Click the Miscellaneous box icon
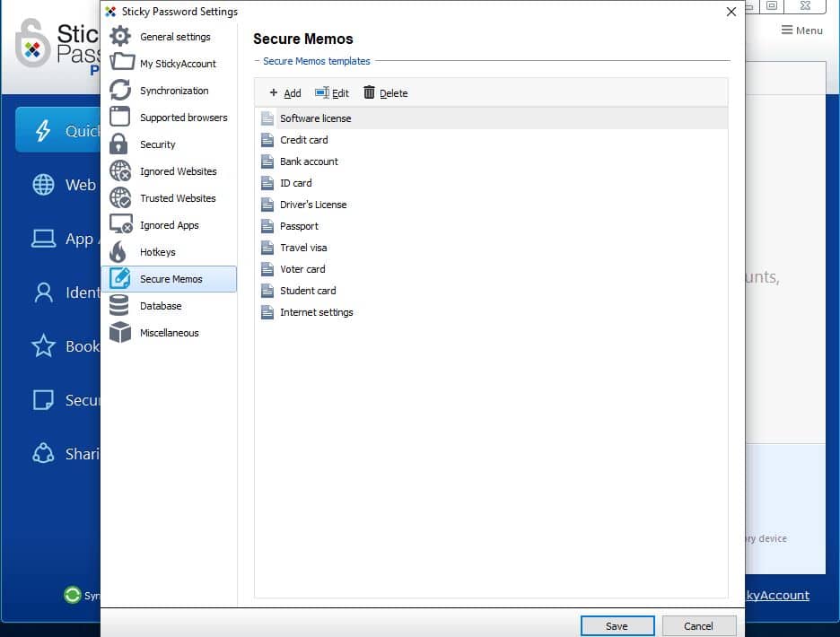Viewport: 840px width, 637px height. pos(120,332)
